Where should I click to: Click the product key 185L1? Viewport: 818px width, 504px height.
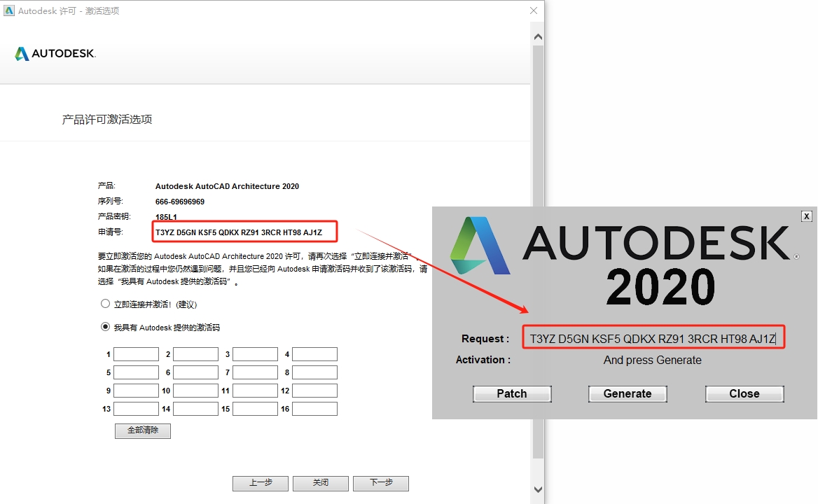tap(166, 217)
